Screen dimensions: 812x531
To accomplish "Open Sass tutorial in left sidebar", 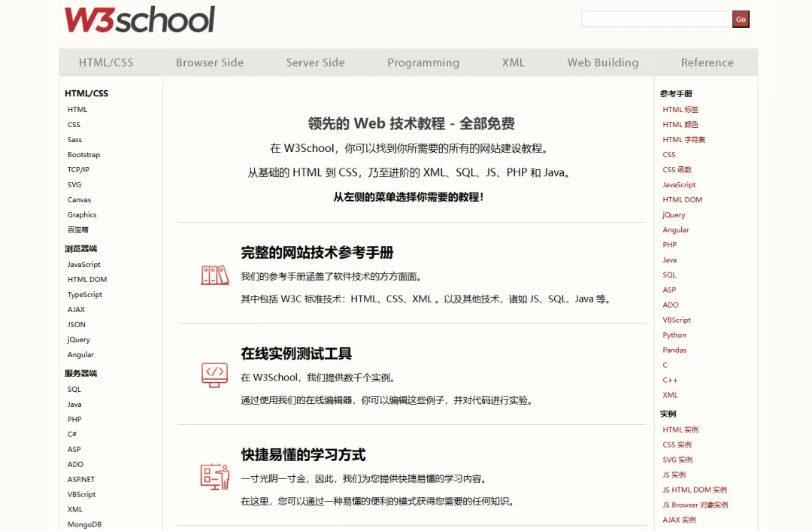I will 74,139.
